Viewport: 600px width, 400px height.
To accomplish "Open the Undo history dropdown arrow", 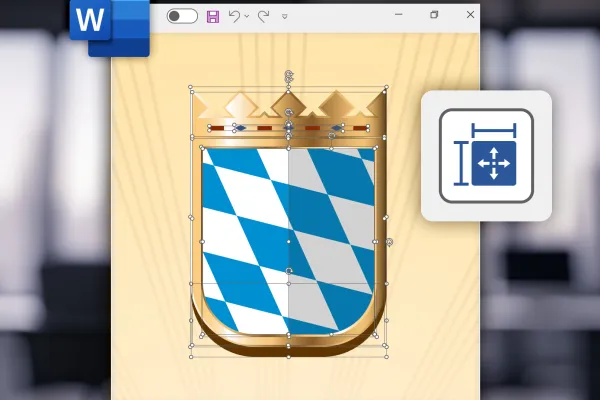I will click(247, 16).
